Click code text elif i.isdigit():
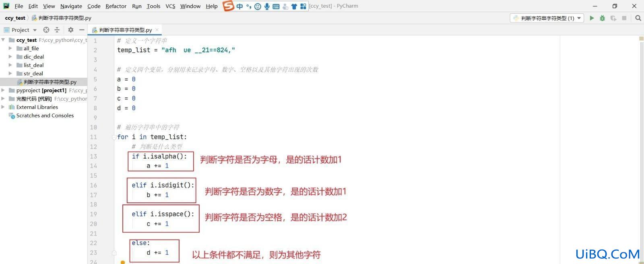Viewport: 644px width, 264px height. (x=163, y=185)
